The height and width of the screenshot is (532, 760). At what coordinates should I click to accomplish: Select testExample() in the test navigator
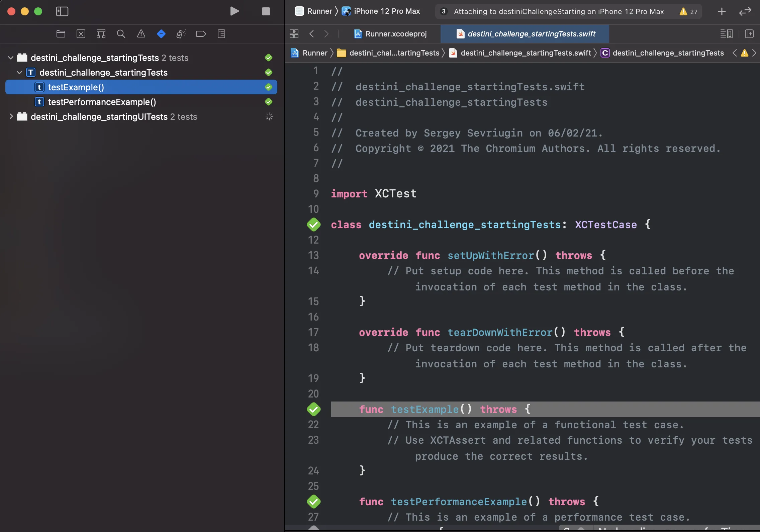76,87
